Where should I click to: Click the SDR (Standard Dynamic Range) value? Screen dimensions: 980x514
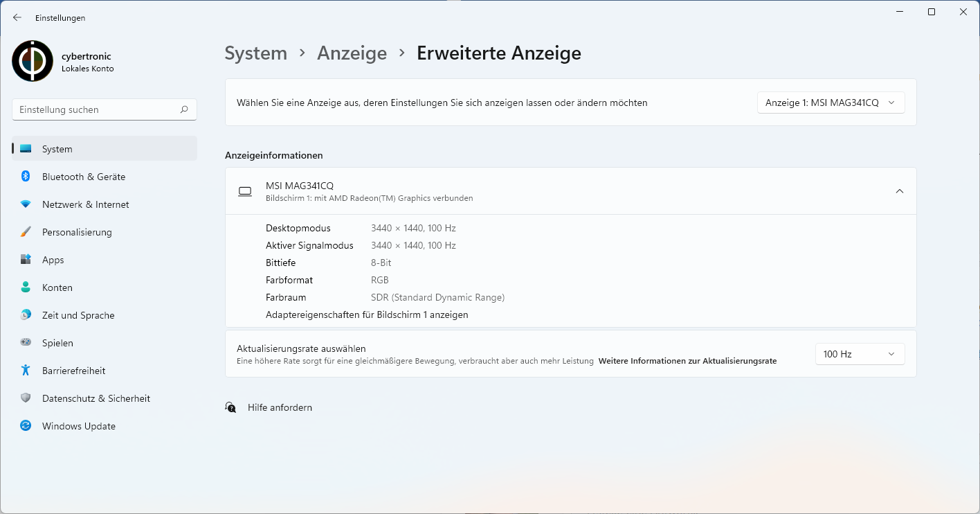coord(438,297)
